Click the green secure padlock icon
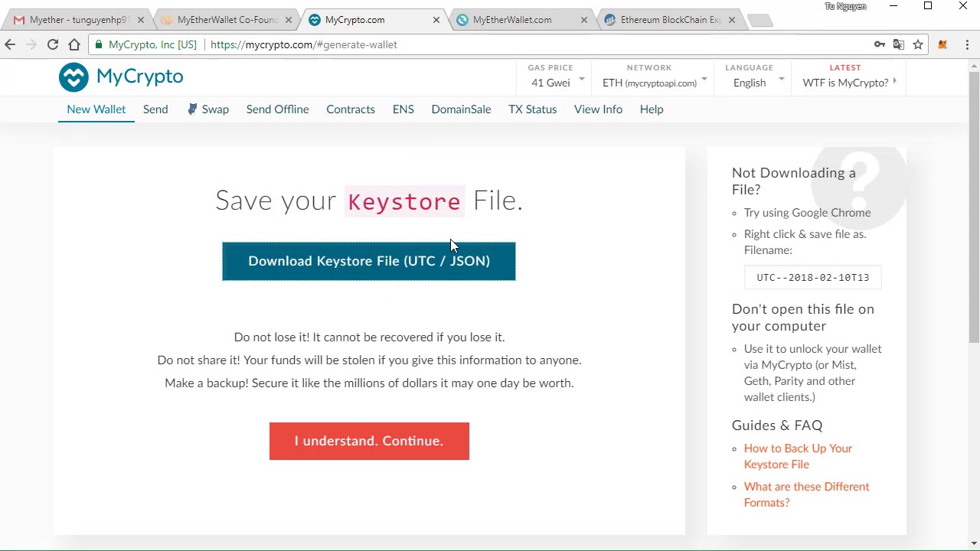The width and height of the screenshot is (980, 551). coord(99,44)
